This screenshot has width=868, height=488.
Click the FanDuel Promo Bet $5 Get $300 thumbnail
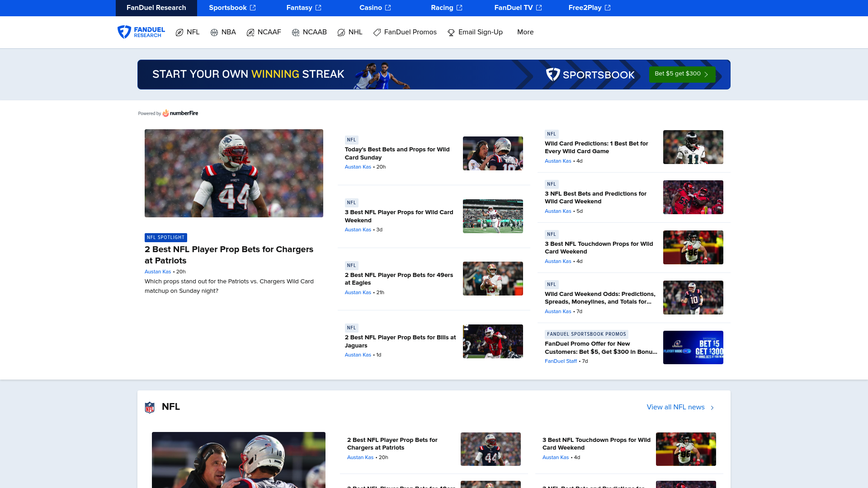[x=693, y=347]
